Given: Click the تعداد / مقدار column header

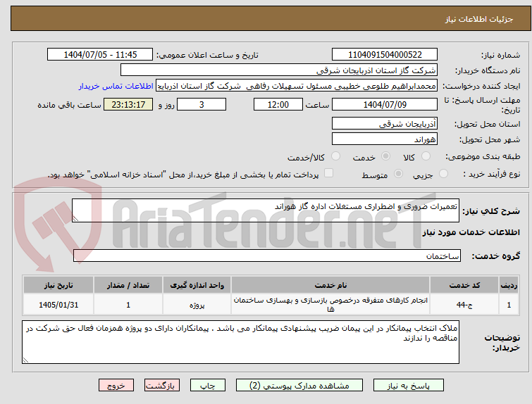Looking at the screenshot, I should point(128,285).
